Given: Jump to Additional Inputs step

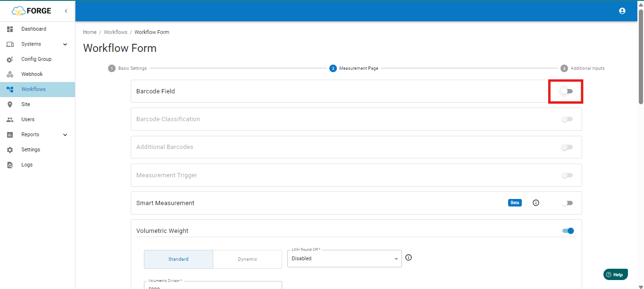Looking at the screenshot, I should point(583,68).
